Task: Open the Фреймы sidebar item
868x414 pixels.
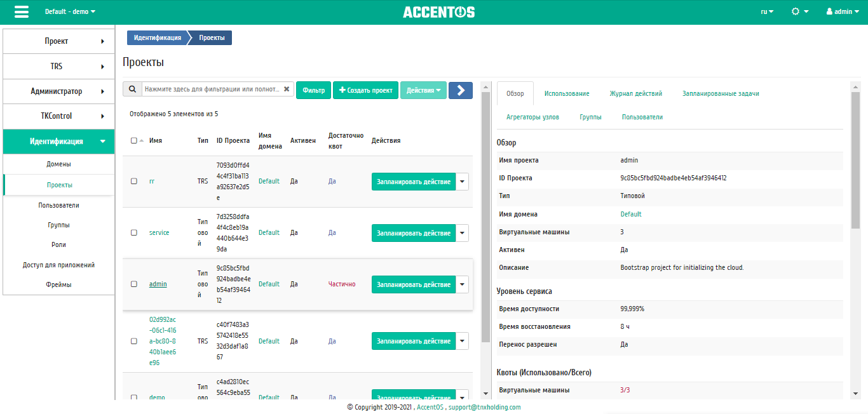Action: 58,284
